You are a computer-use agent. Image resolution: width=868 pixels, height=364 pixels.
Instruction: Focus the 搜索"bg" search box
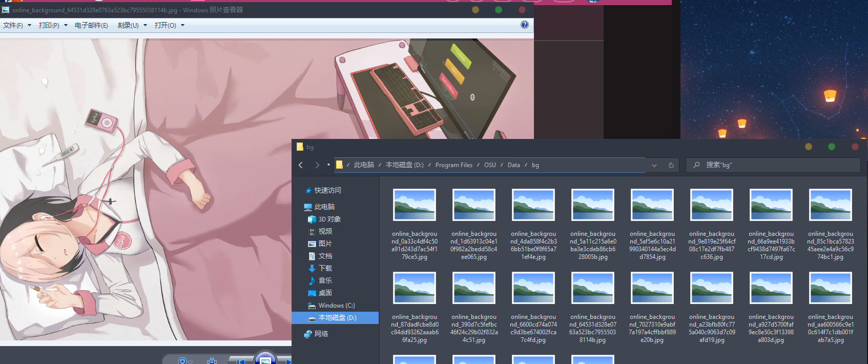pos(773,165)
